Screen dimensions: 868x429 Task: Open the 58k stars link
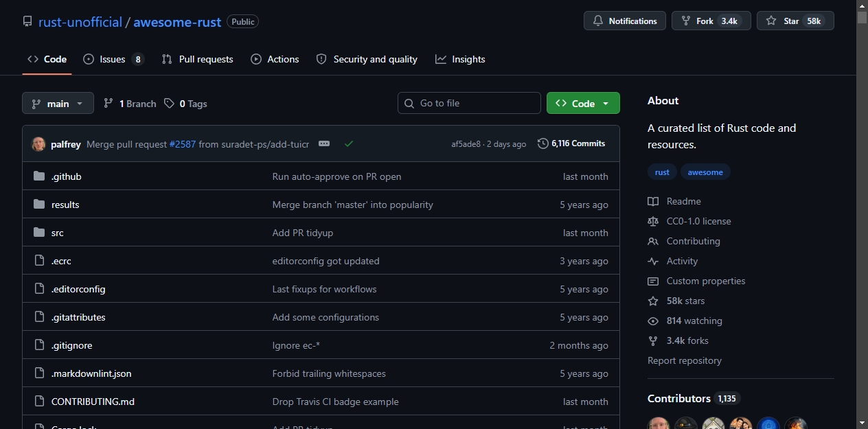[x=685, y=301]
